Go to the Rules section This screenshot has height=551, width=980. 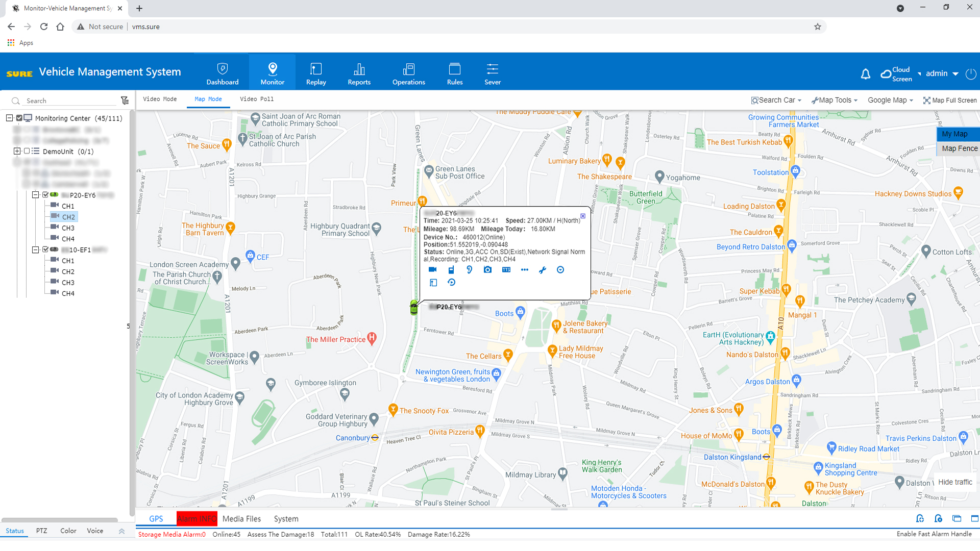tap(455, 73)
